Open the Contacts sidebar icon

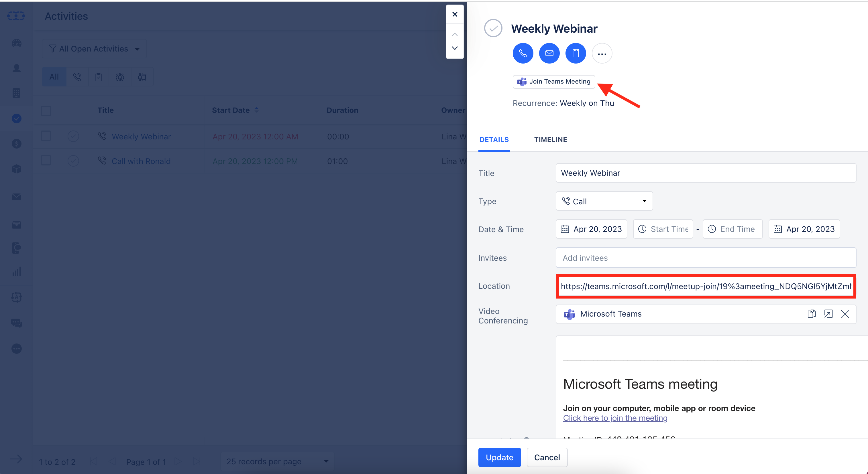tap(17, 68)
